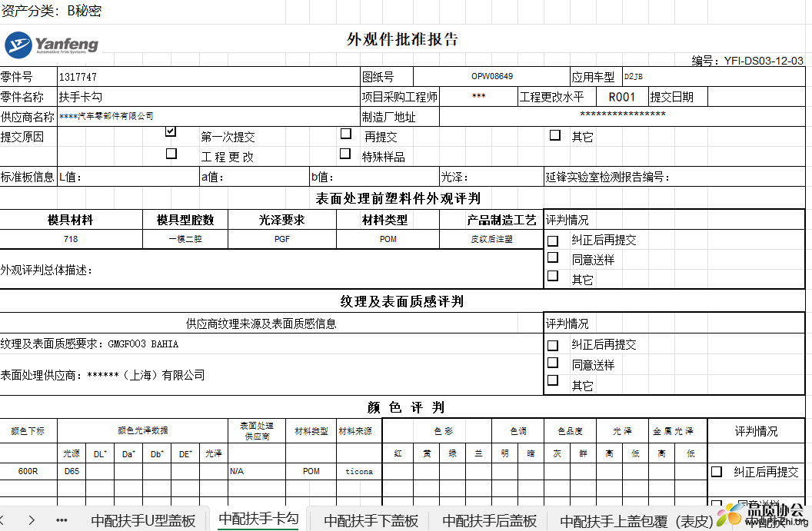
Task: Click the 颜色评判 section heading
Action: (x=406, y=407)
